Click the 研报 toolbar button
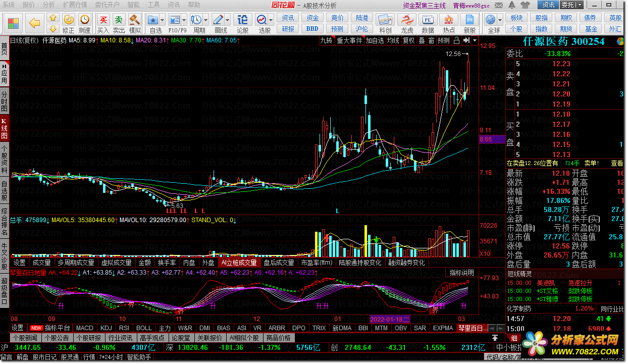This screenshot has height=364, width=628. click(x=288, y=29)
